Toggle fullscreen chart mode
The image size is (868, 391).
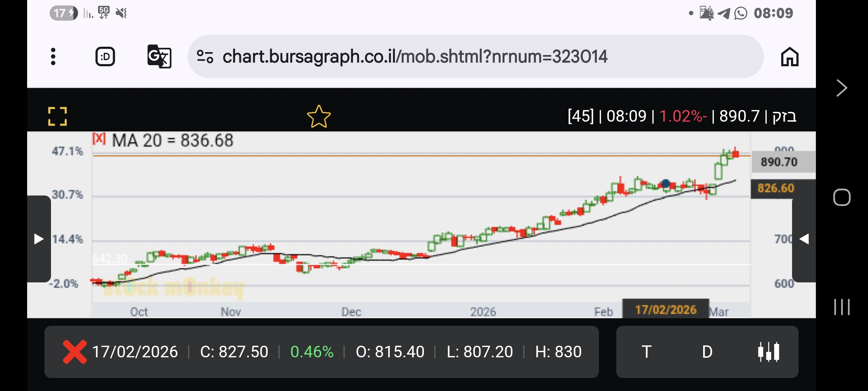click(58, 117)
